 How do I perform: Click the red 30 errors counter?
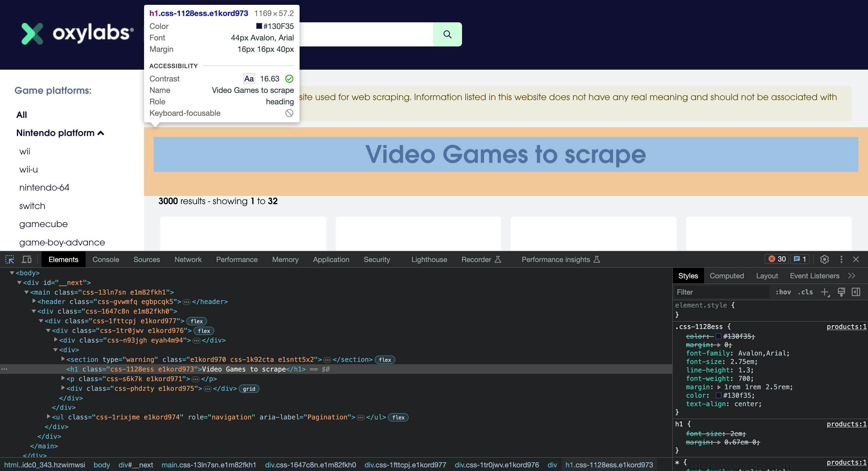pyautogui.click(x=777, y=259)
